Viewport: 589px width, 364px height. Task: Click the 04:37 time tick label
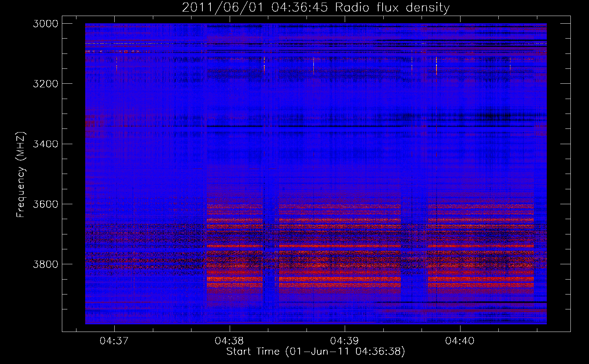(x=114, y=341)
